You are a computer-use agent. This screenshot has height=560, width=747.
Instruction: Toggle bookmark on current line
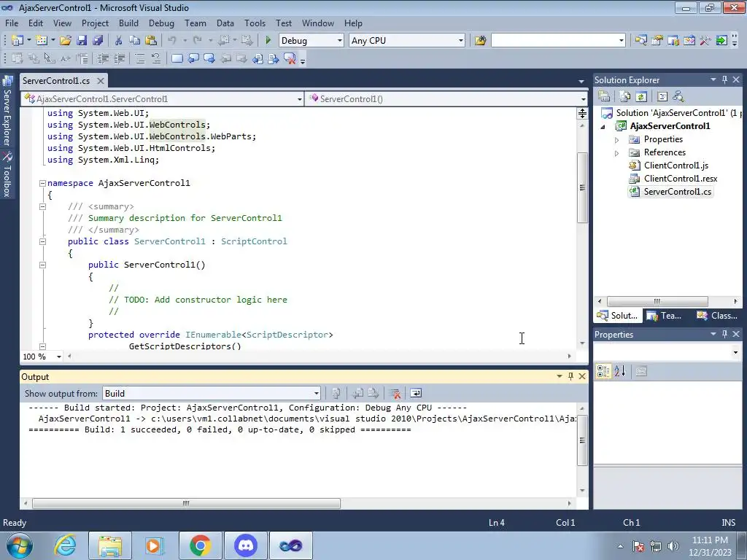177,58
